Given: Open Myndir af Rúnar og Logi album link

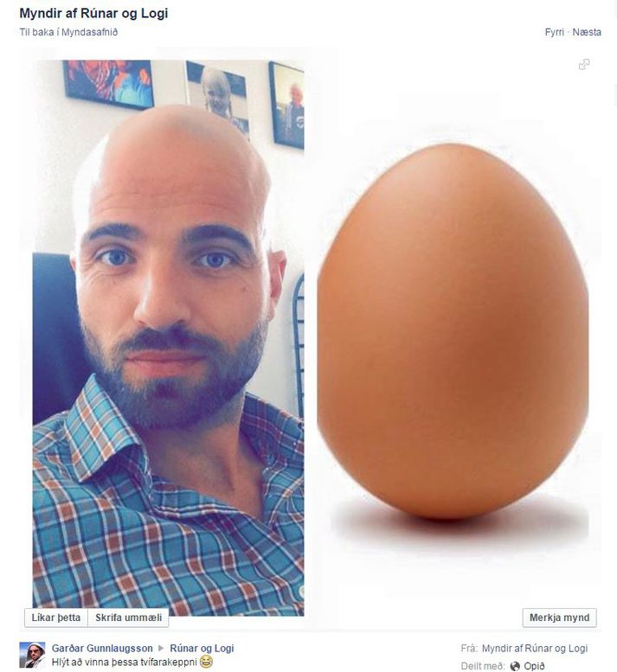Looking at the screenshot, I should point(535,649).
